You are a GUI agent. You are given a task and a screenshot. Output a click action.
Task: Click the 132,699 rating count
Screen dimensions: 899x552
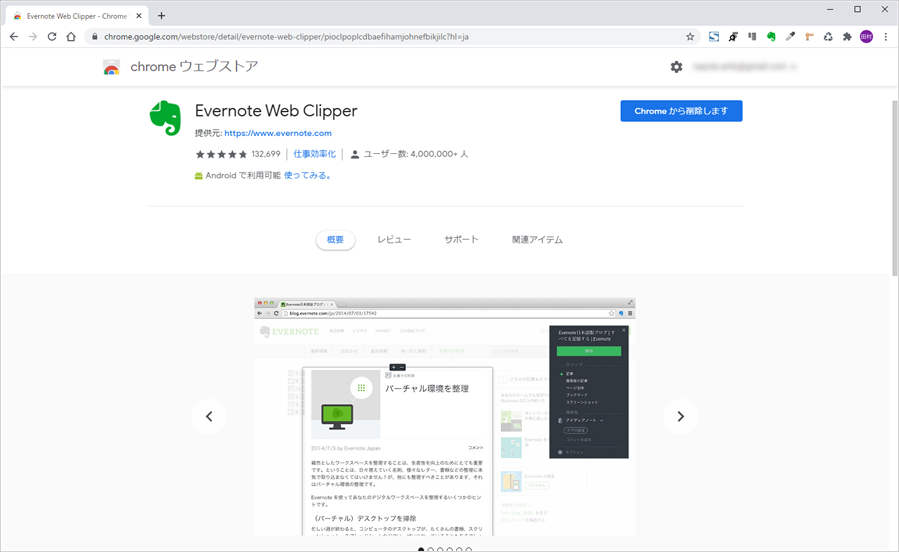[266, 154]
